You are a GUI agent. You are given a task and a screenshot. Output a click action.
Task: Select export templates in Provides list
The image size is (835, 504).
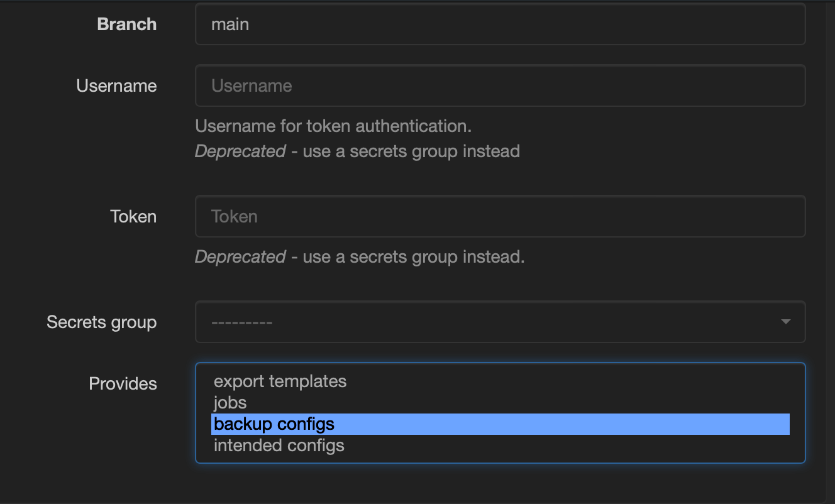[x=280, y=381]
